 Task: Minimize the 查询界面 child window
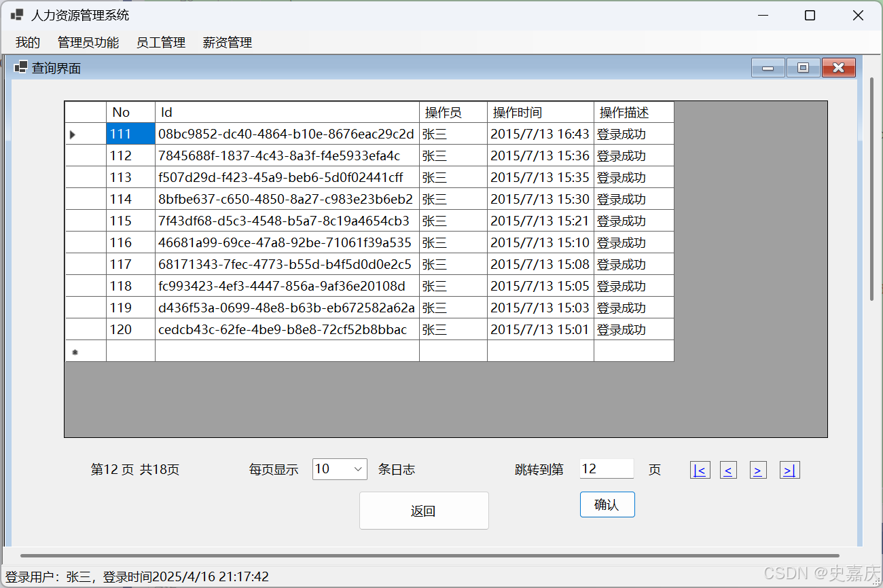768,68
